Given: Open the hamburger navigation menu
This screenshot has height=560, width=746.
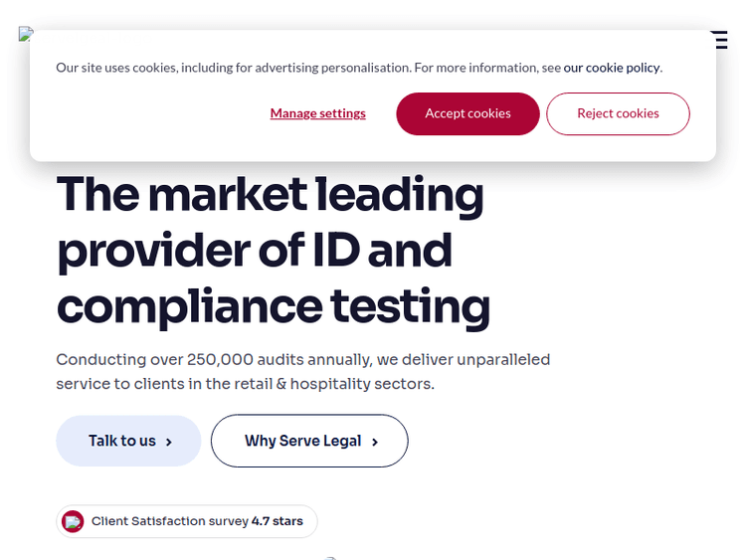Looking at the screenshot, I should coord(719,39).
